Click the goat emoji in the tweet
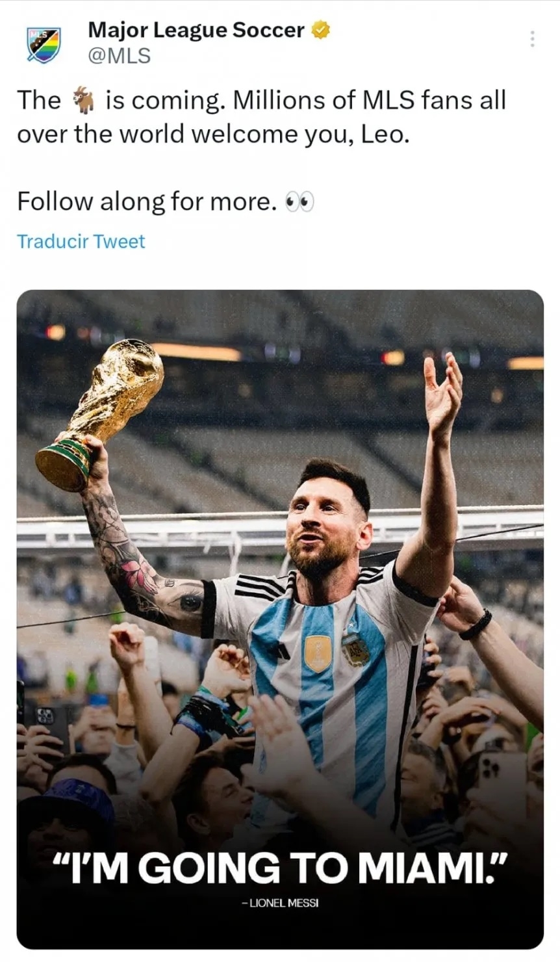Viewport: 560px width, 962px height. [83, 101]
